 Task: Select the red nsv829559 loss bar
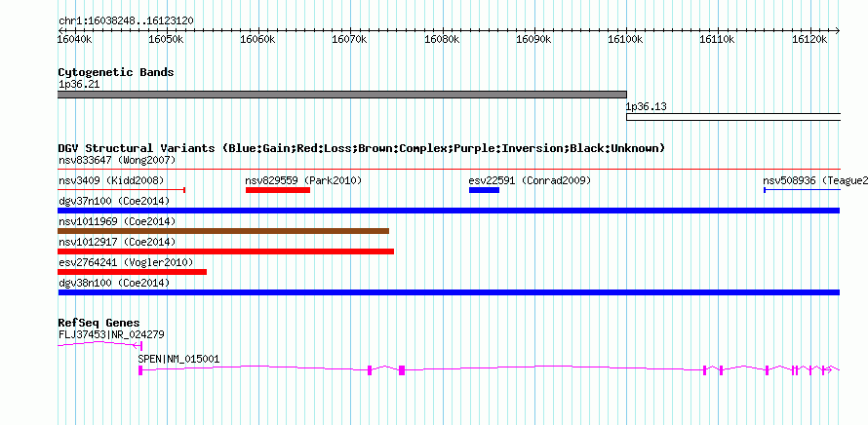pos(278,190)
